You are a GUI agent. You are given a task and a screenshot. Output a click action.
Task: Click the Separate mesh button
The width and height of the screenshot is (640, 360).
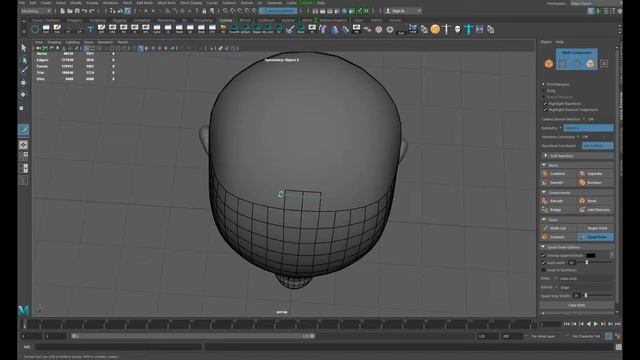point(595,173)
